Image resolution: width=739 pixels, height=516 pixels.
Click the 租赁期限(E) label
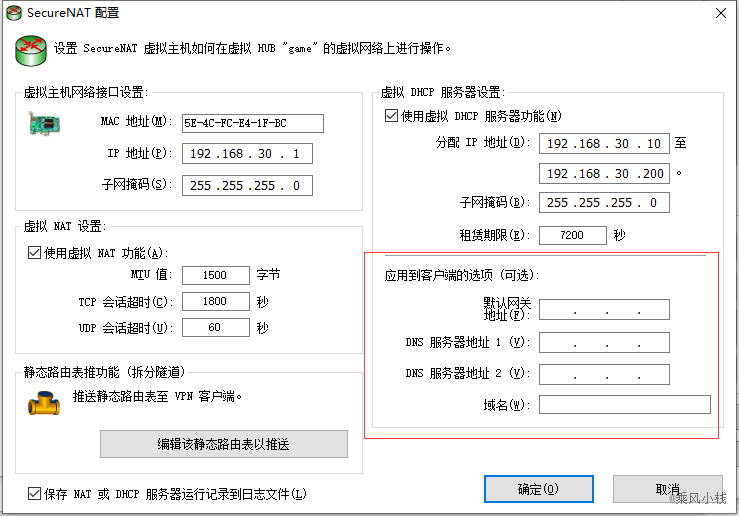click(495, 235)
